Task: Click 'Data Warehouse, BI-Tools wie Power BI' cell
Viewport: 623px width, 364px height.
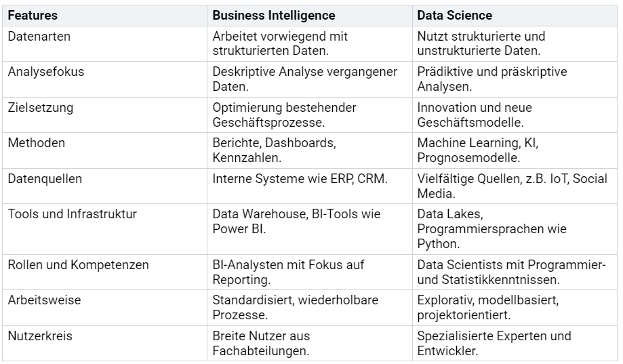Action: pos(296,220)
